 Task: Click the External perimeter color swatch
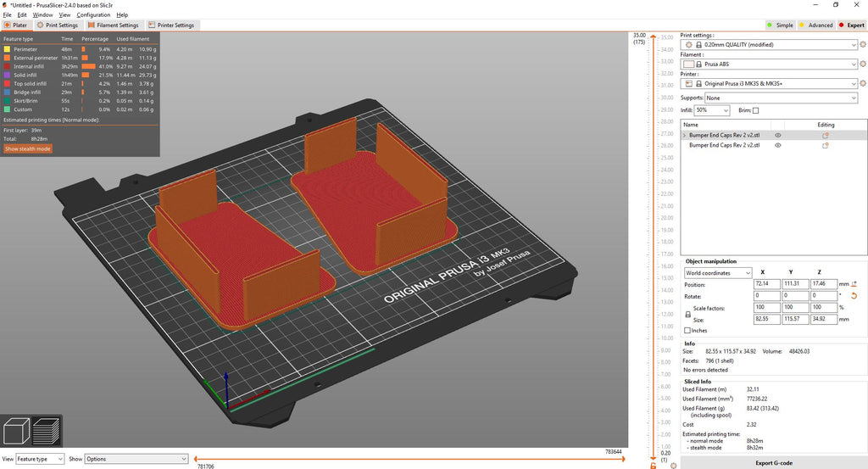click(x=7, y=58)
